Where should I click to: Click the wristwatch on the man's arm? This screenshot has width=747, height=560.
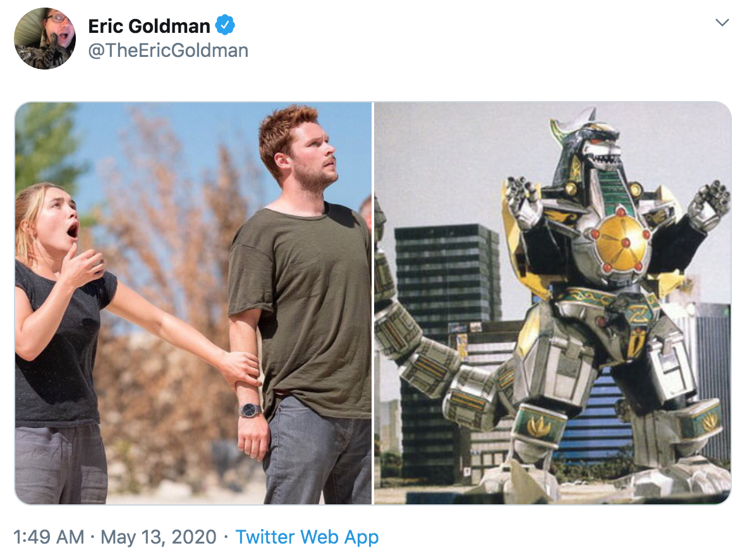[250, 410]
